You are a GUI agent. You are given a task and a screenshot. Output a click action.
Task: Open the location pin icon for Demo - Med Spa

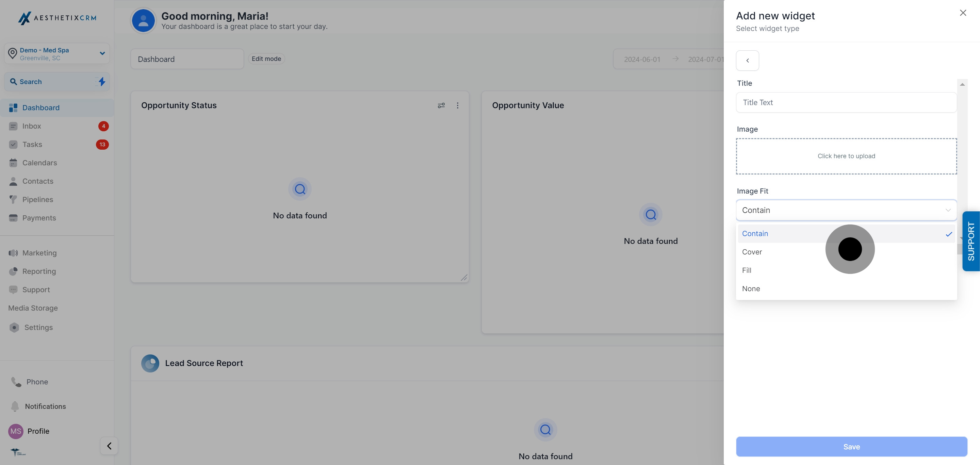[13, 54]
